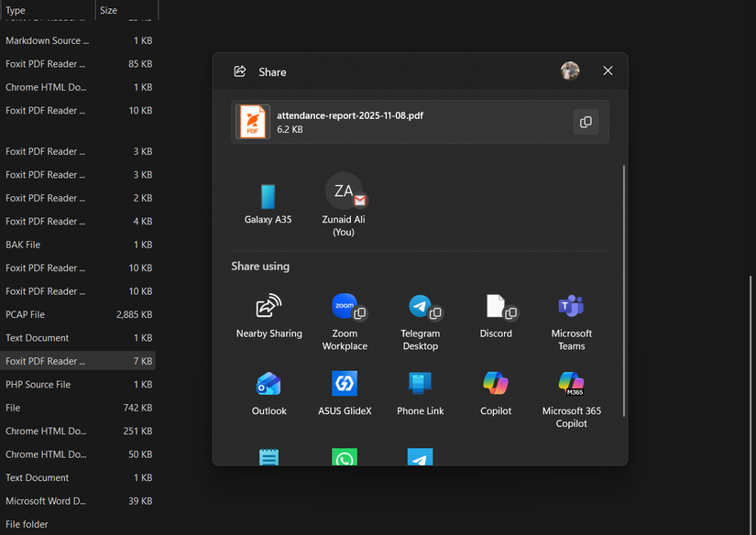Share with Copilot
The width and height of the screenshot is (756, 535).
click(x=496, y=393)
